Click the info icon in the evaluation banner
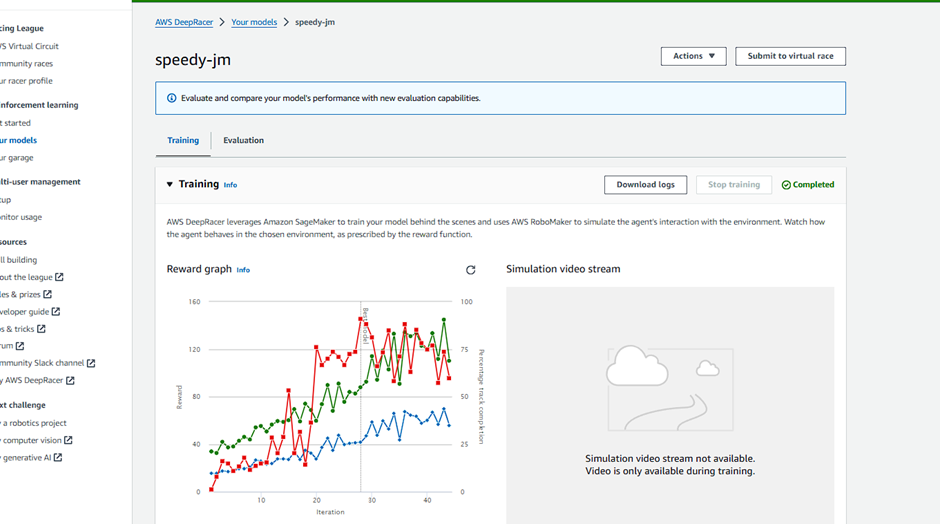This screenshot has width=940, height=524. point(171,98)
